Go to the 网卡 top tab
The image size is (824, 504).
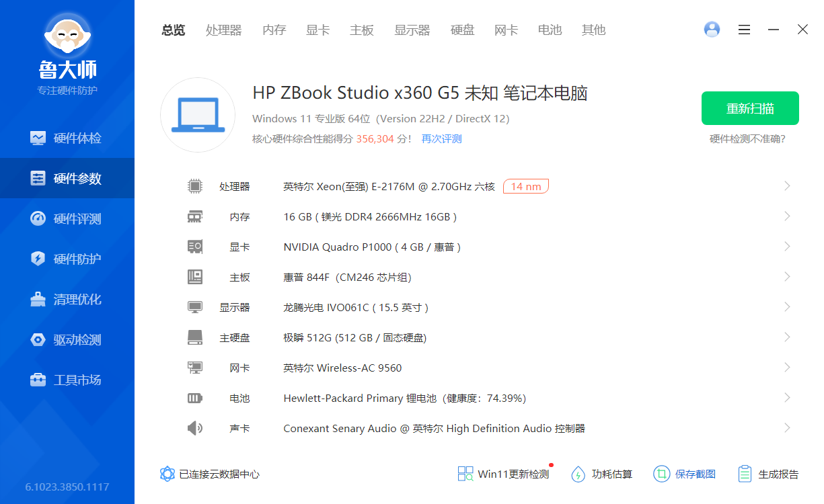506,30
